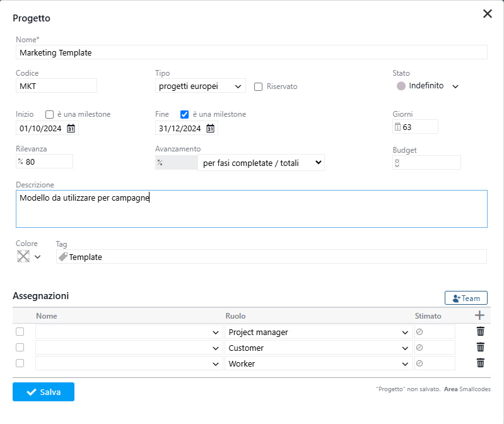Select checkbox for Project manager row
This screenshot has height=424, width=504.
pyautogui.click(x=20, y=332)
